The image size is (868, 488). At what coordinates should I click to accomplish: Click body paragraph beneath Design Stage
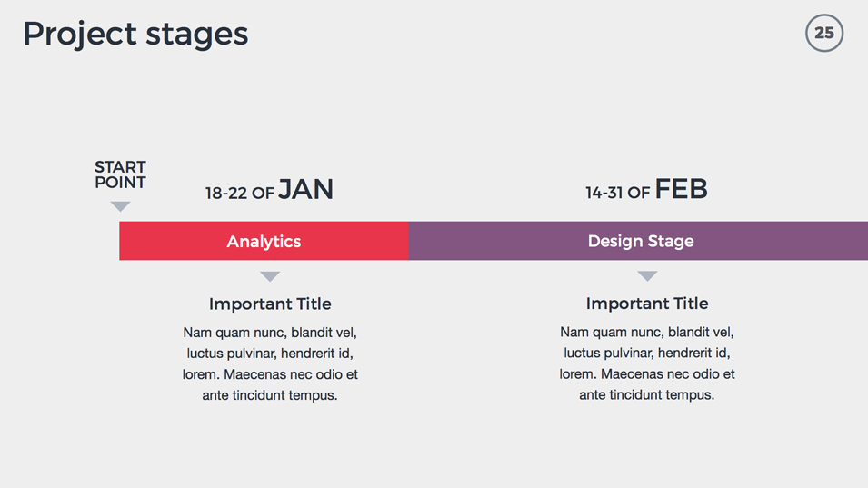tap(647, 363)
